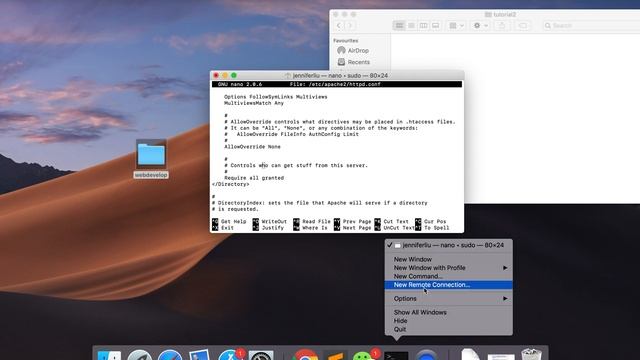This screenshot has width=640, height=360.
Task: Click 'Where Is' shortcut label in nano
Action: [315, 228]
